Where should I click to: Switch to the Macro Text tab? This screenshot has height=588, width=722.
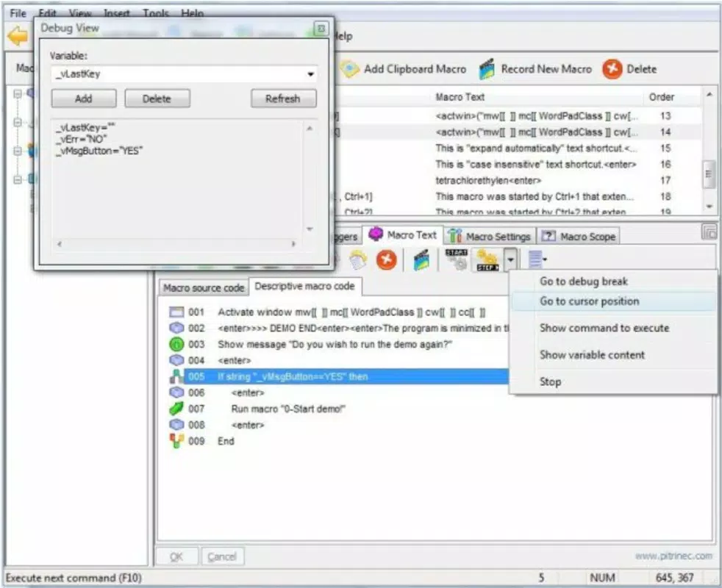tap(403, 234)
